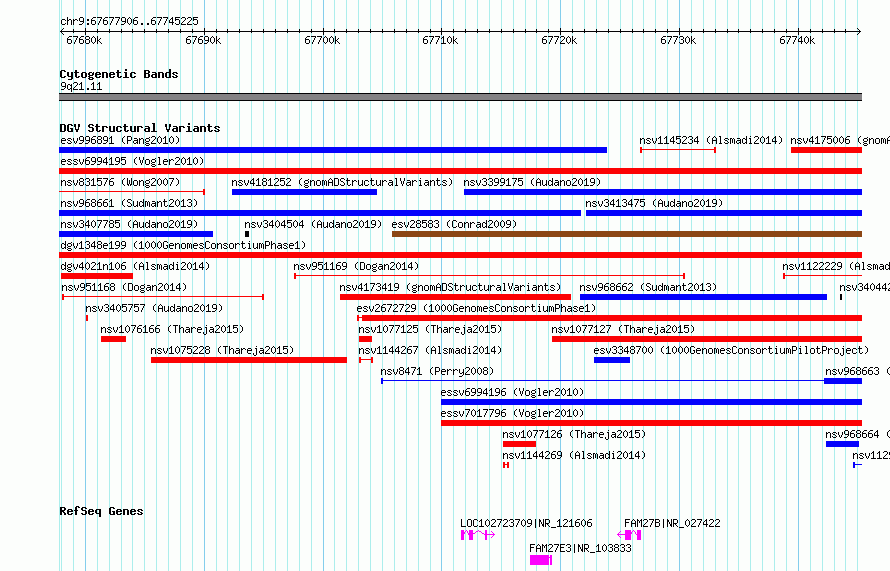Click nsv3404504 (Audano2019) label
The width and height of the screenshot is (890, 571).
pos(313,224)
